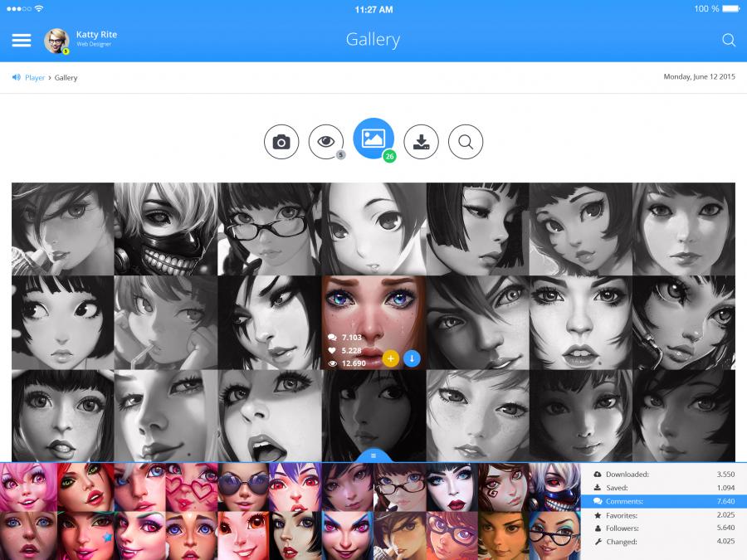747x560 pixels.
Task: Tap the search icon in the header
Action: pos(729,40)
